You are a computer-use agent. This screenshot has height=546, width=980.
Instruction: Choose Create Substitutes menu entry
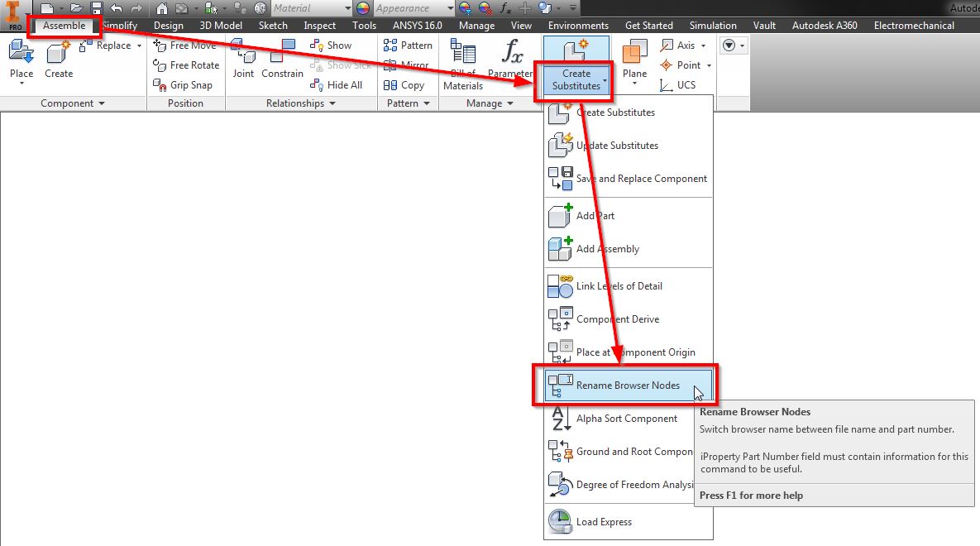coord(629,113)
